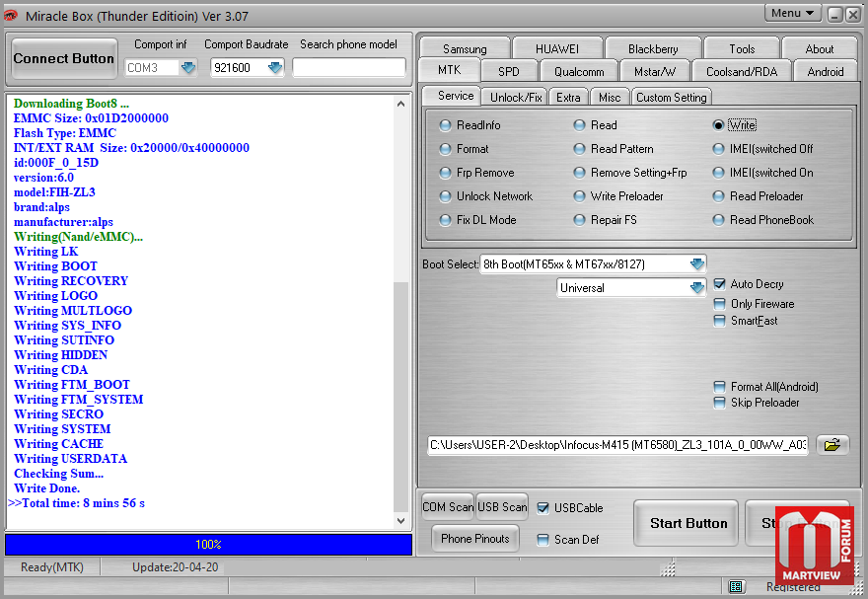Expand the Comport Baudrate 921600 dropdown
This screenshot has width=868, height=599.
coord(275,68)
